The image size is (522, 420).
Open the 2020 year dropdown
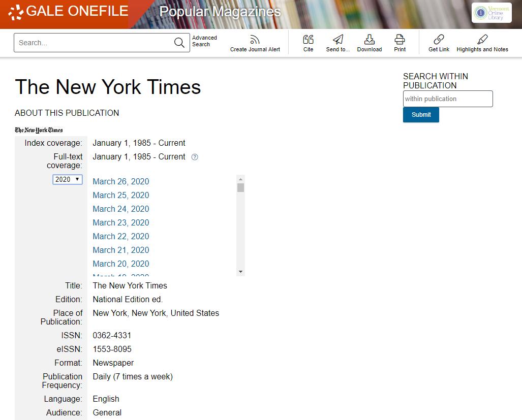click(x=68, y=180)
